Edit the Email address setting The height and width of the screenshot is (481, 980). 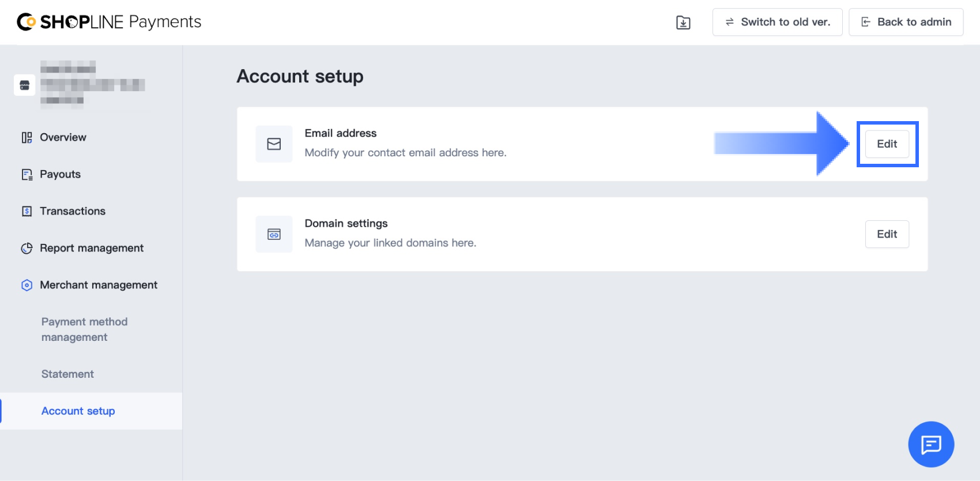point(887,144)
